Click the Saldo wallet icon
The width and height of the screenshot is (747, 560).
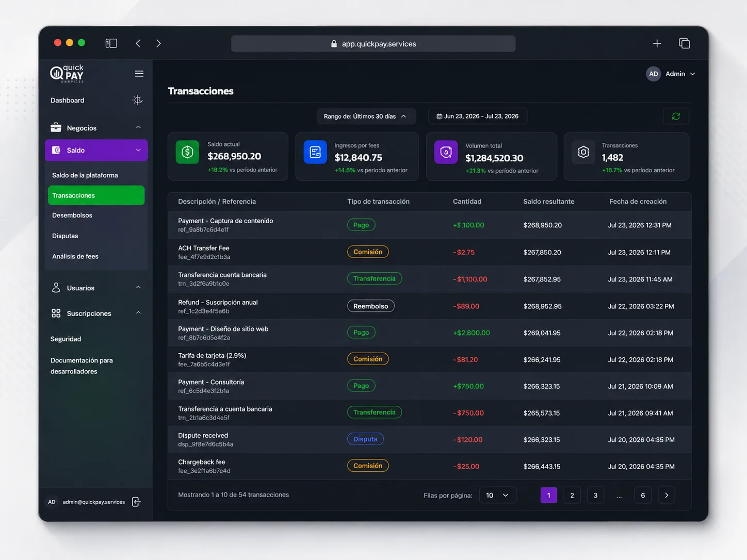[x=56, y=150]
